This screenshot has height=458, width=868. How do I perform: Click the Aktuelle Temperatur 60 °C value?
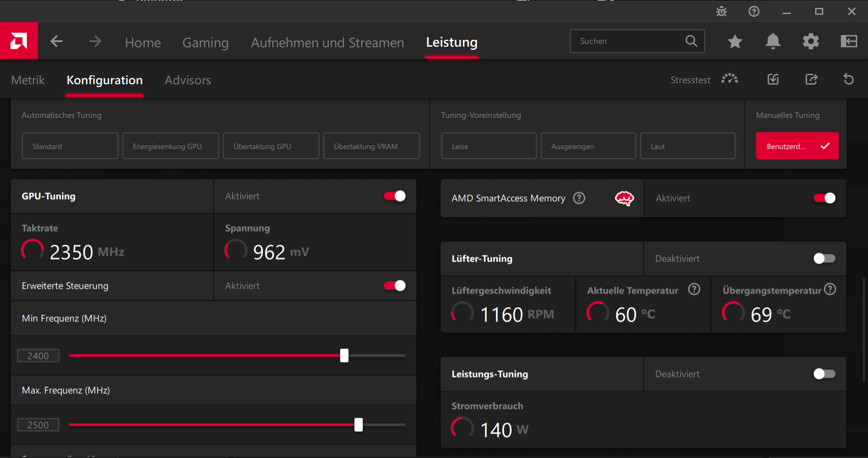click(x=635, y=315)
